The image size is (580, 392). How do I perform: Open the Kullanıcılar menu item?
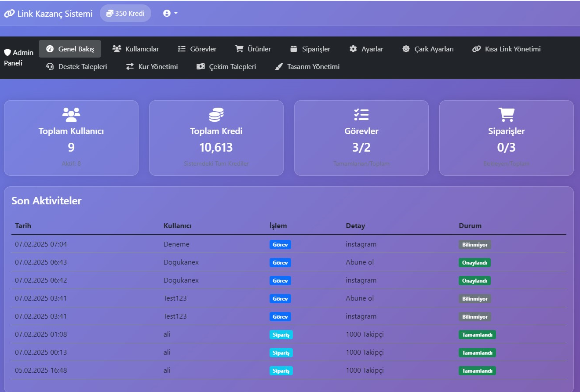coord(135,49)
